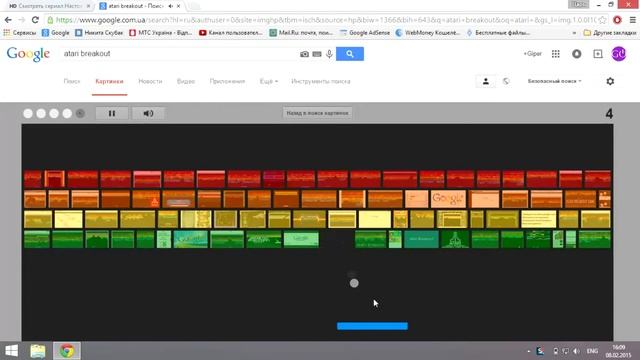
Task: Switch to the Новости tab
Action: 150,81
